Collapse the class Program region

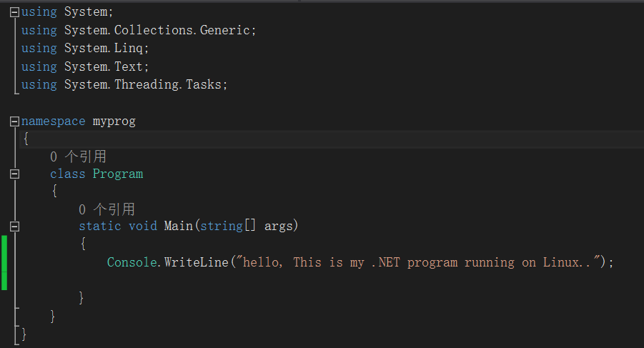(14, 174)
